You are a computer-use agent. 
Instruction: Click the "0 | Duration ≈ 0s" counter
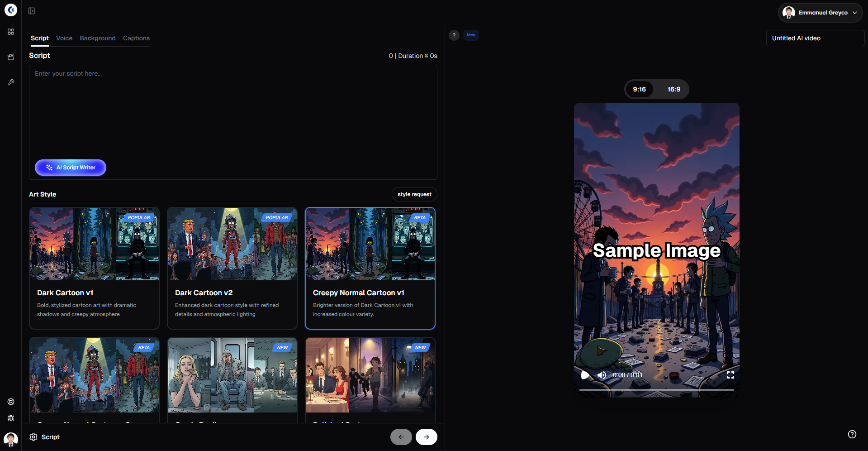pyautogui.click(x=413, y=56)
